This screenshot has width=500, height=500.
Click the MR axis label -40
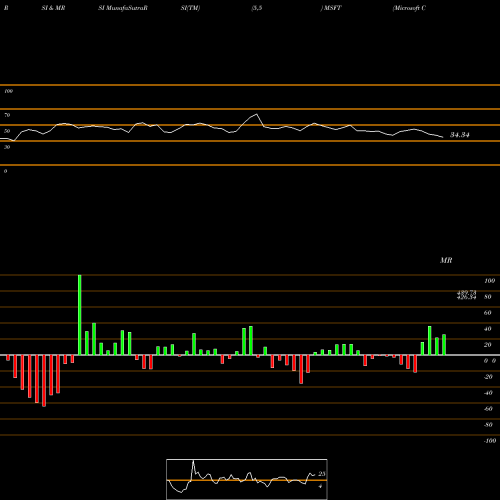tap(488, 393)
